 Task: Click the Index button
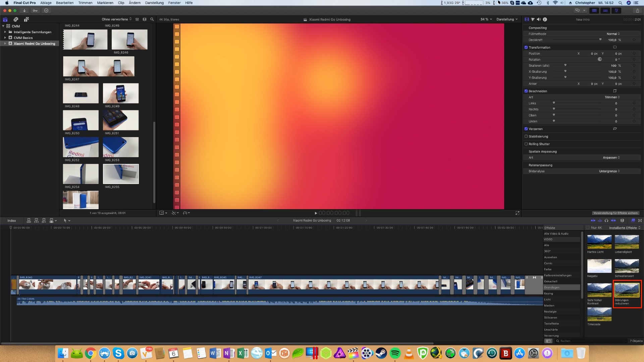[x=12, y=221]
